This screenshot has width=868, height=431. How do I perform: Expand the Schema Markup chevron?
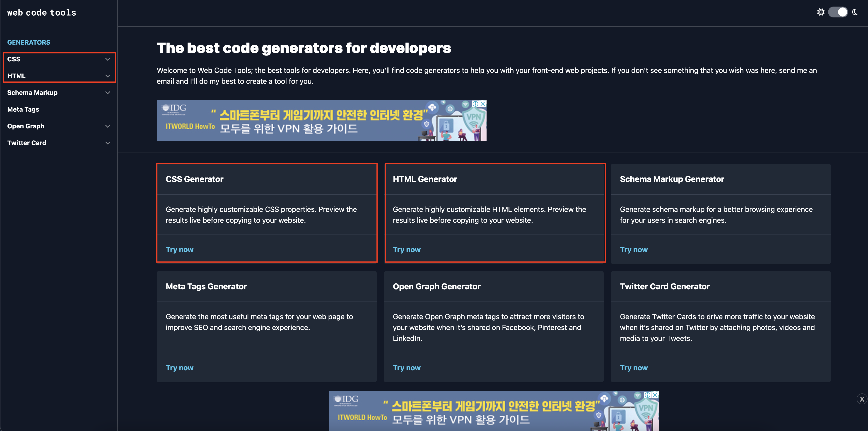(108, 93)
